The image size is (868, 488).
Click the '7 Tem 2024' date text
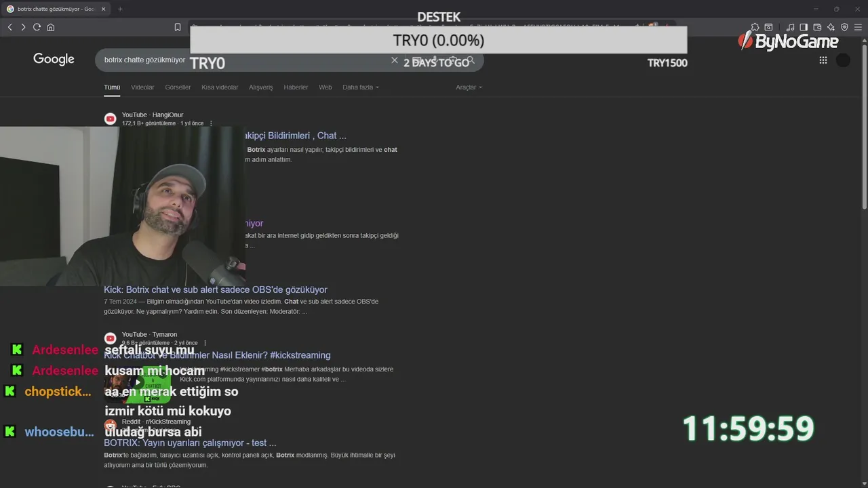(120, 302)
